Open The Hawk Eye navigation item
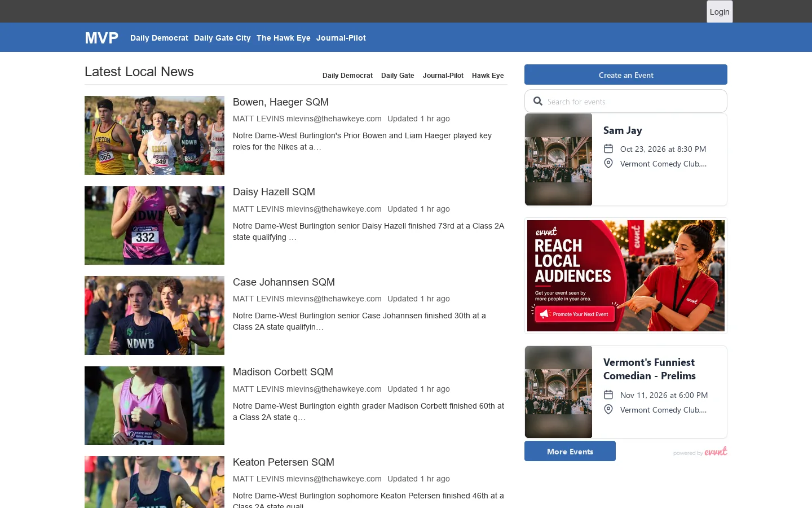Image resolution: width=812 pixels, height=508 pixels. (x=284, y=38)
